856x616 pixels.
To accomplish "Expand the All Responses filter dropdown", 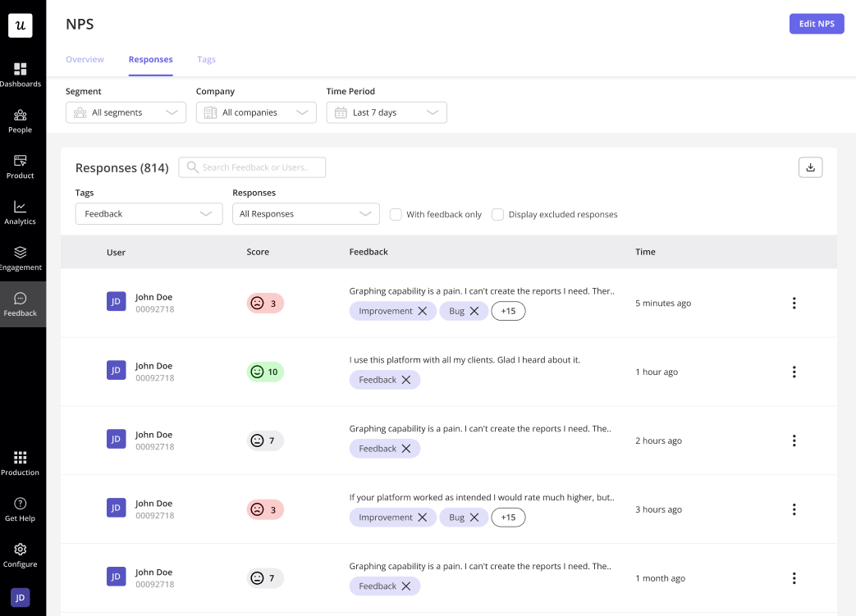I will click(305, 214).
